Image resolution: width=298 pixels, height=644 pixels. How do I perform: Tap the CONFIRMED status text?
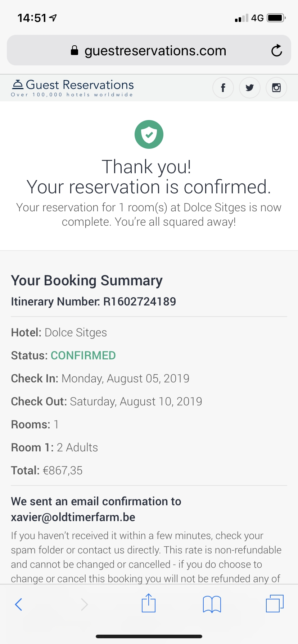pyautogui.click(x=83, y=355)
